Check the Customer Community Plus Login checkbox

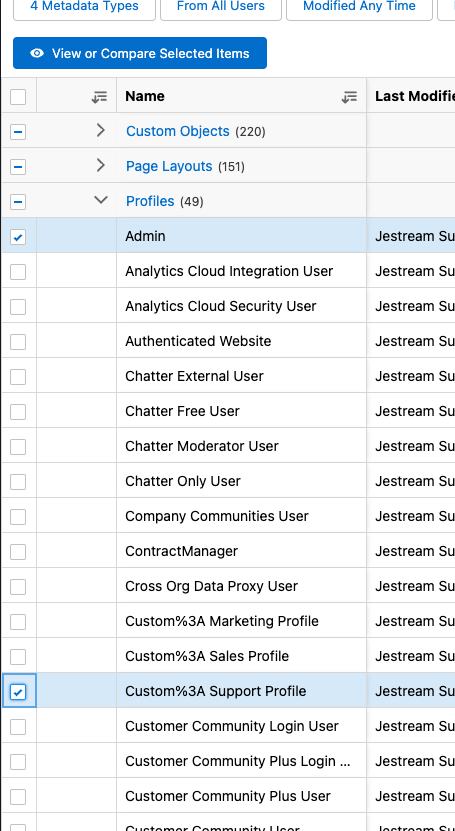point(18,762)
